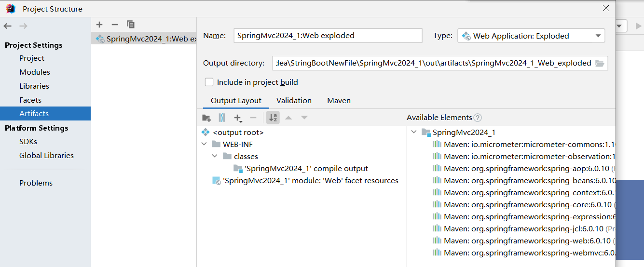Enable Include in project build checkbox
This screenshot has height=267, width=644.
(x=209, y=82)
